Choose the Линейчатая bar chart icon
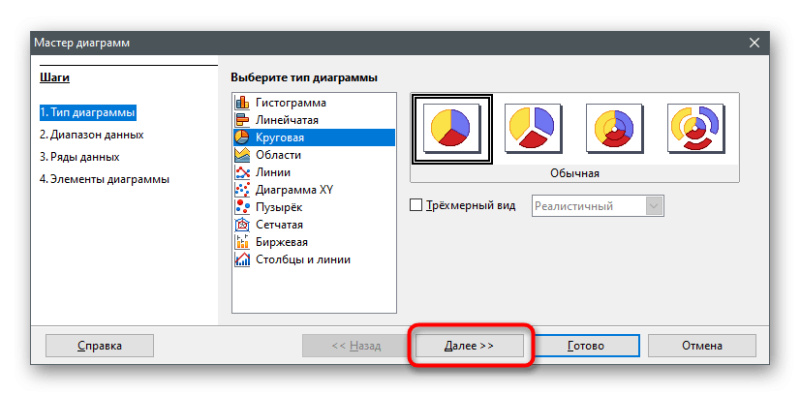Image resolution: width=800 pixels, height=396 pixels. point(242,120)
